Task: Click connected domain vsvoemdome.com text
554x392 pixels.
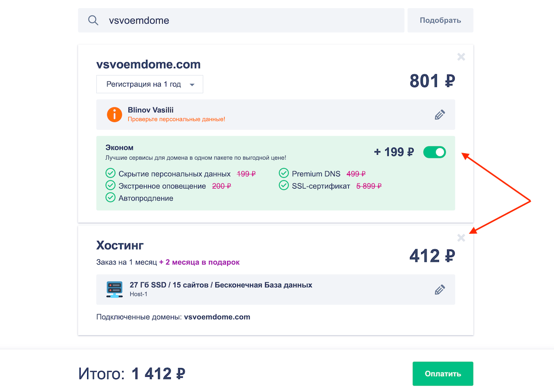Action: [x=217, y=317]
